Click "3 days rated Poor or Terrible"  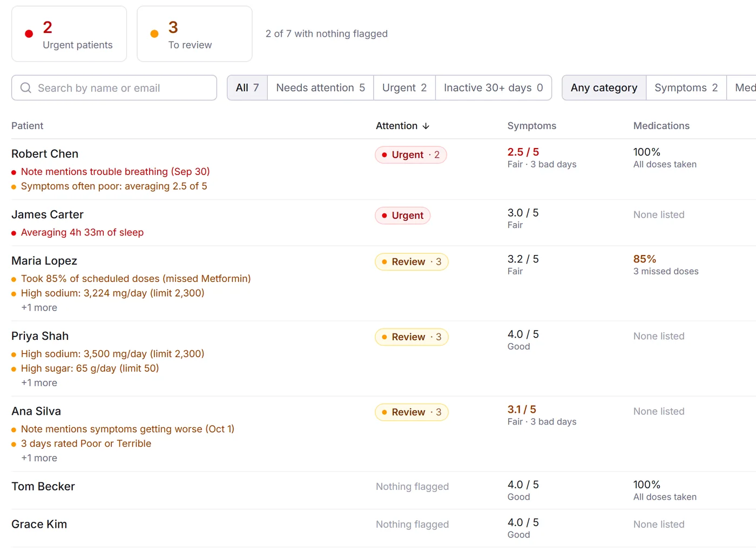tap(86, 444)
